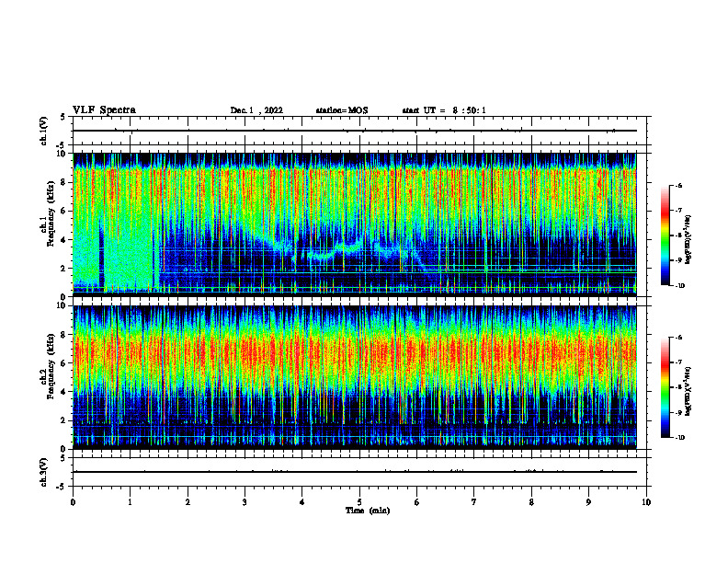Click the date text "Dec. 1 , 2022"
Viewport: 728px width, 563px height.
click(x=256, y=110)
